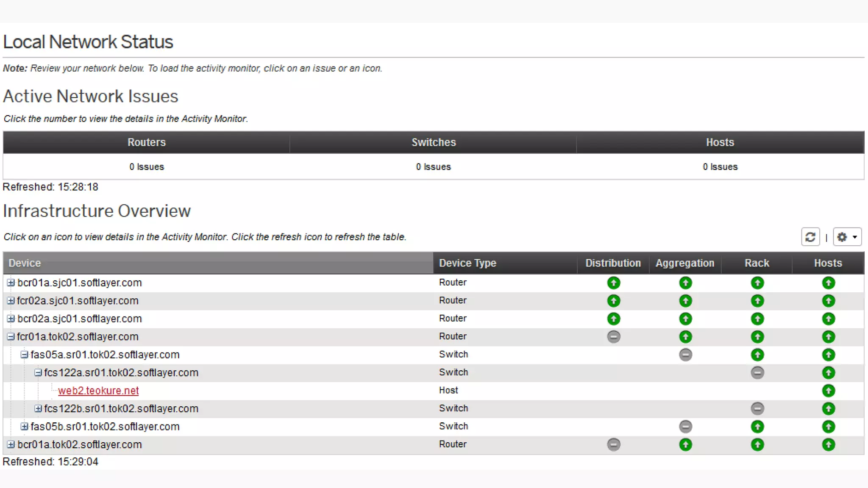Expand bcr01a.tok02.softlayer.com router node
Viewport: 868px width, 488px height.
pyautogui.click(x=11, y=444)
